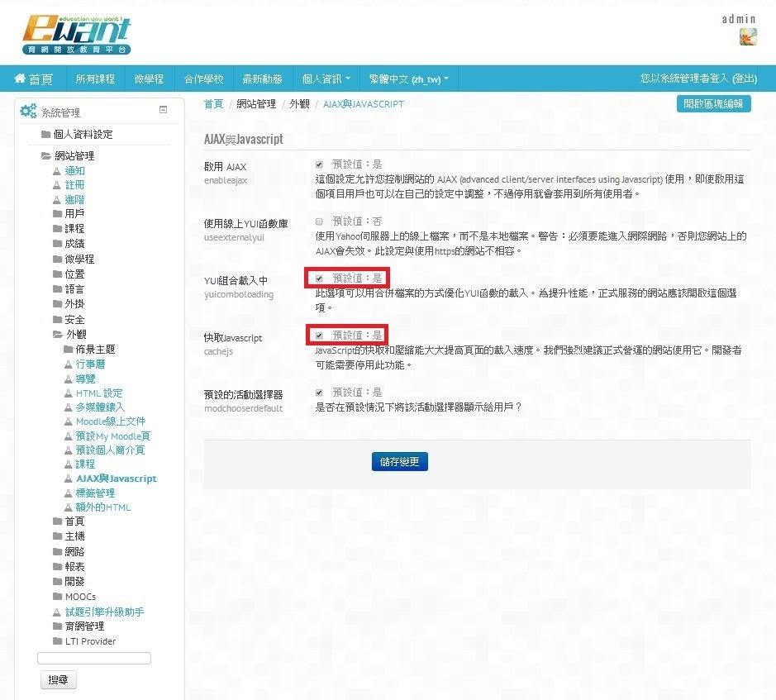Click the admin username text
Image resolution: width=776 pixels, height=700 pixels.
739,19
